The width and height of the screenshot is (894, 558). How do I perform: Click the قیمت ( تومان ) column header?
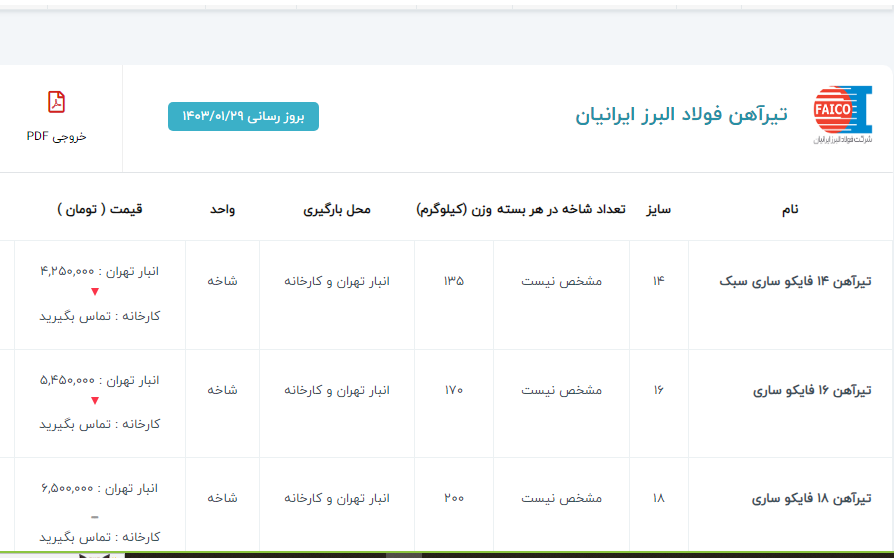click(100, 209)
